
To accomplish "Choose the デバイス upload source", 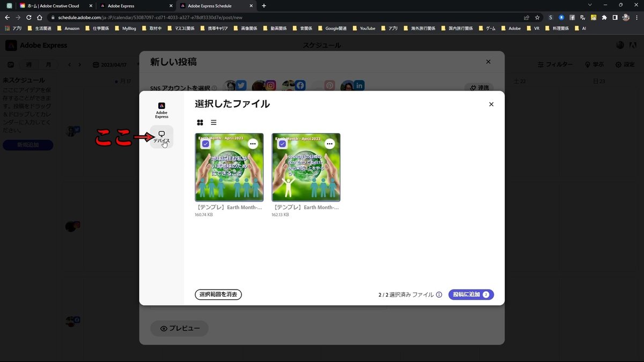I will (x=162, y=137).
